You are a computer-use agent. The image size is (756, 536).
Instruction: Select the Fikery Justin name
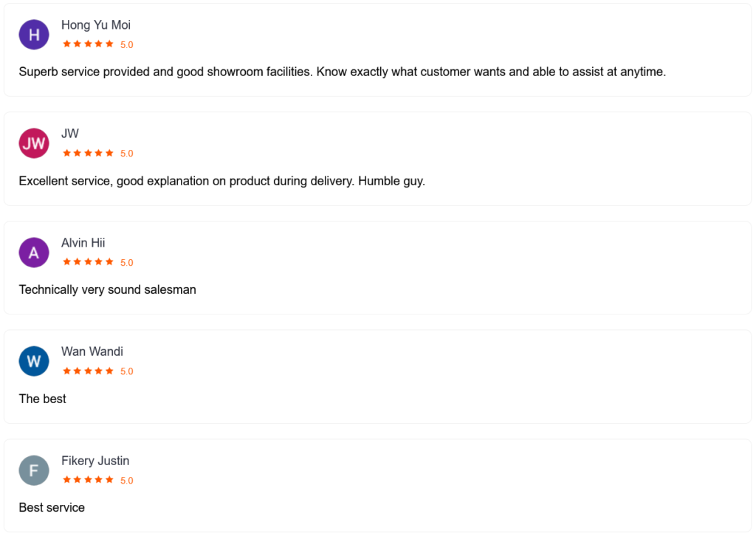pyautogui.click(x=95, y=461)
